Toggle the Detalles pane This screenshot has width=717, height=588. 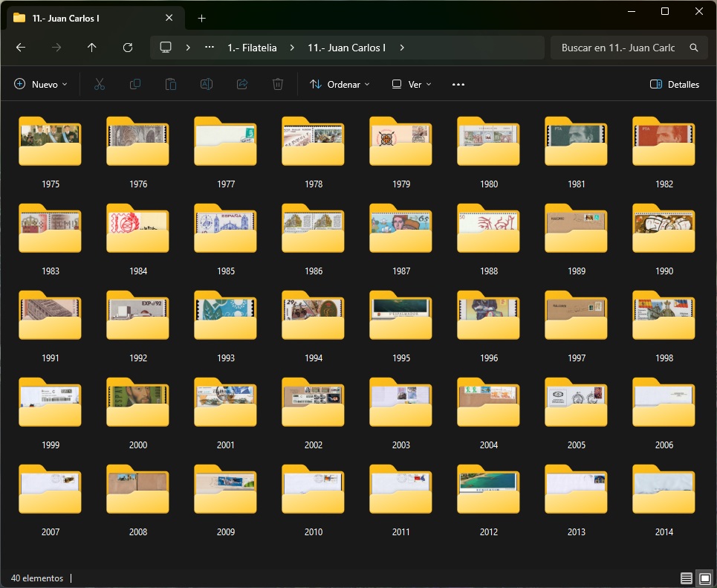pyautogui.click(x=674, y=85)
